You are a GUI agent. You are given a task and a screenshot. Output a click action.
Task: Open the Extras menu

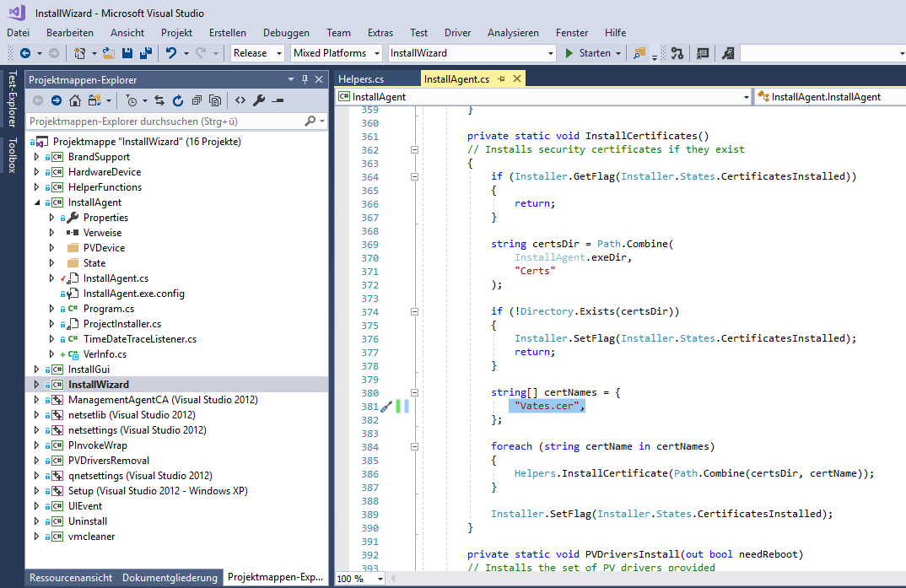pyautogui.click(x=380, y=33)
